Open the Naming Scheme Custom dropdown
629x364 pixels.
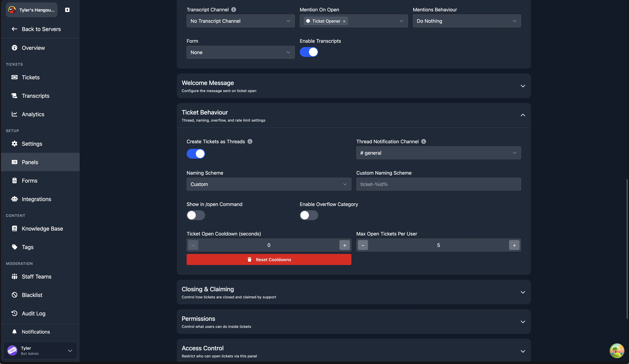tap(269, 184)
